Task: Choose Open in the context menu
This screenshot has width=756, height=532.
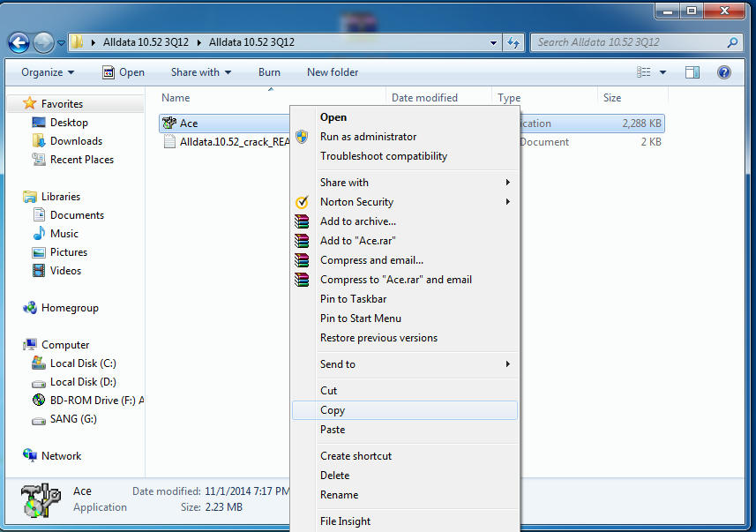Action: [x=404, y=117]
